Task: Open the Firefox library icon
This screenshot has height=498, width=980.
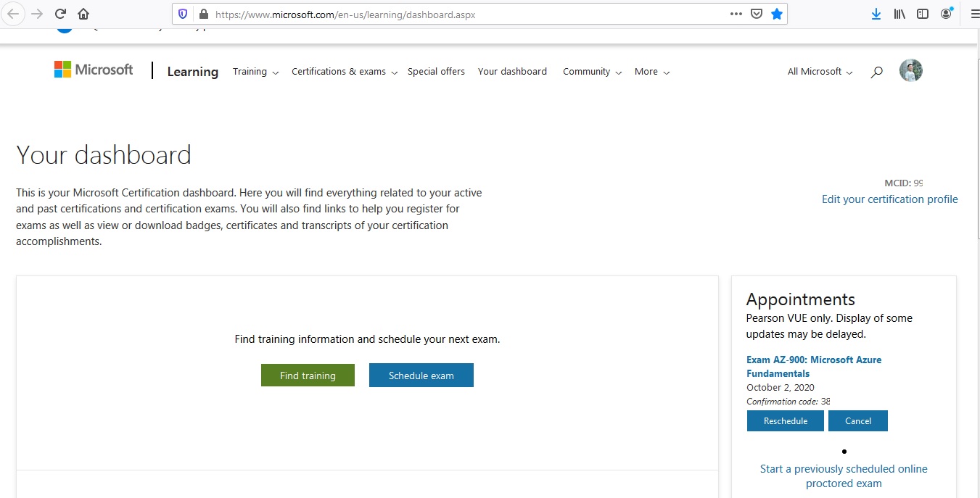Action: click(899, 13)
